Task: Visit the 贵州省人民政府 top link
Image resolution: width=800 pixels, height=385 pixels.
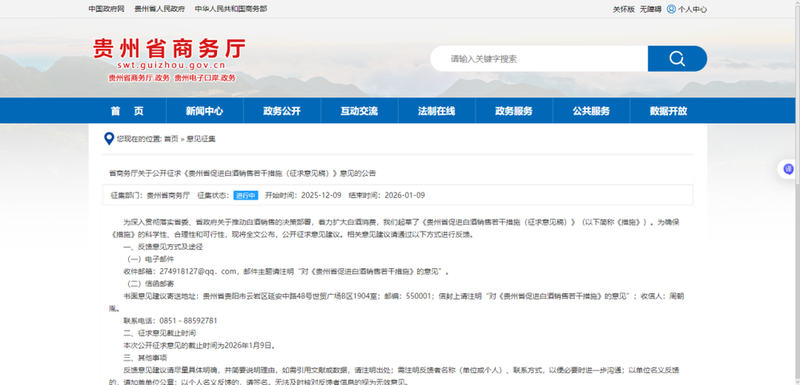Action: pyautogui.click(x=160, y=9)
